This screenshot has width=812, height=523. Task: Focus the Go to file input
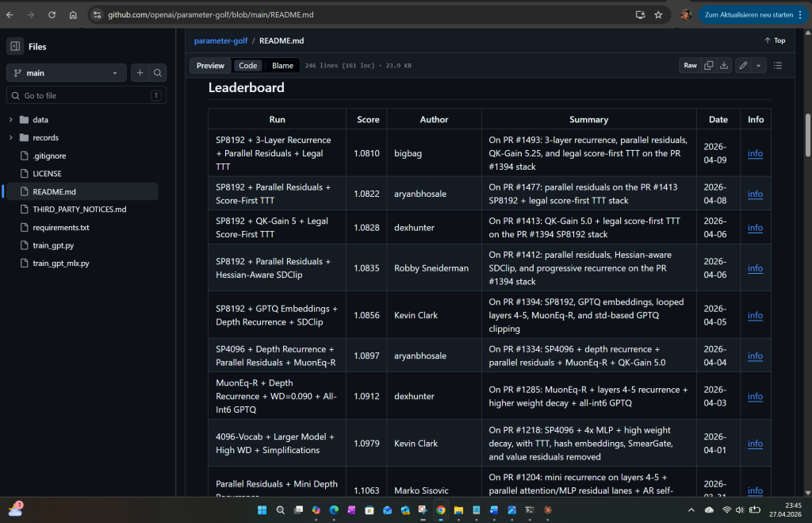pyautogui.click(x=86, y=95)
